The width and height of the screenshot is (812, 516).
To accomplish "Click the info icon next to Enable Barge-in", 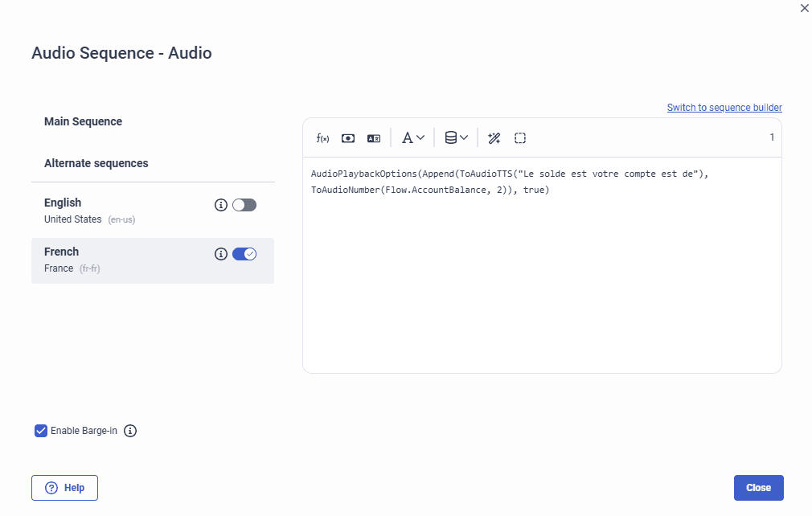I will click(x=130, y=431).
